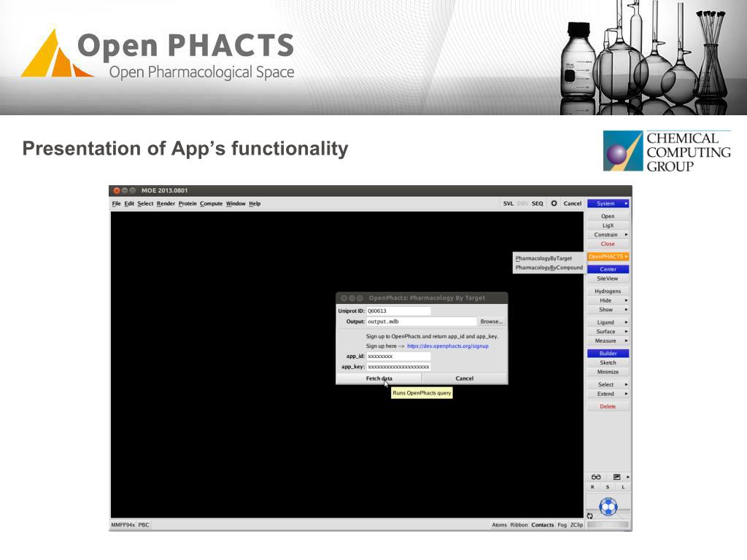Image resolution: width=747 pixels, height=560 pixels.
Task: Open the Compute menu
Action: point(211,203)
